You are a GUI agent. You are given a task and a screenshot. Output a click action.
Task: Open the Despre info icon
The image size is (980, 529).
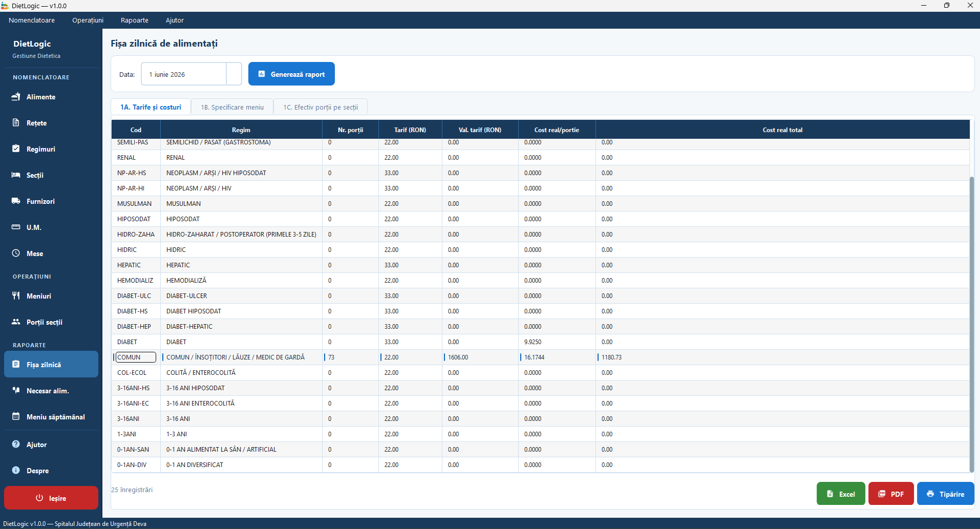16,471
